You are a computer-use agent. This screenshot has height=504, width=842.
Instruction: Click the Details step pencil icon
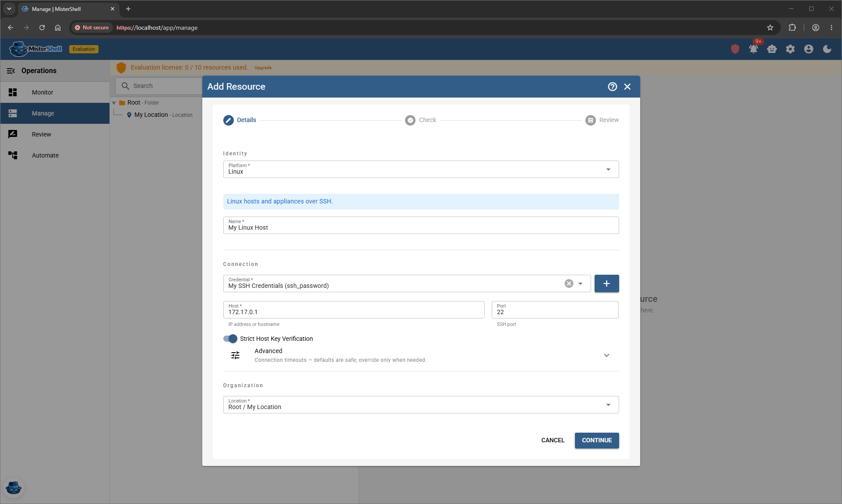point(229,120)
